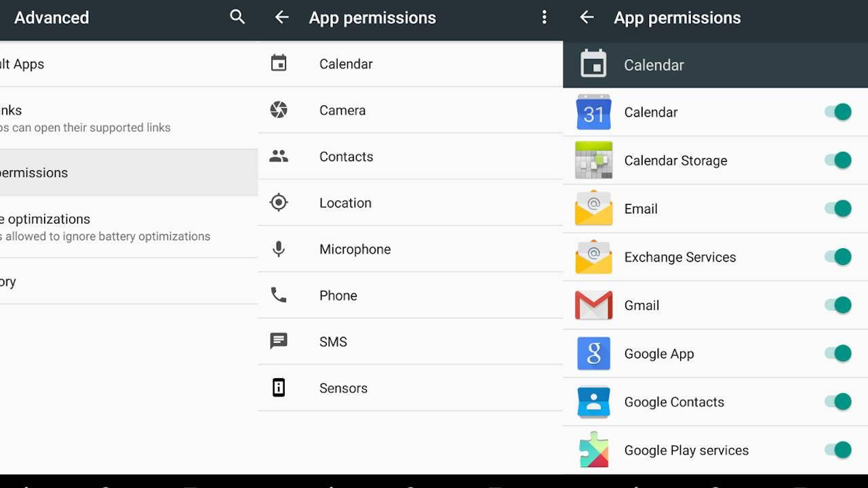Tap the Sensors icon

click(279, 388)
